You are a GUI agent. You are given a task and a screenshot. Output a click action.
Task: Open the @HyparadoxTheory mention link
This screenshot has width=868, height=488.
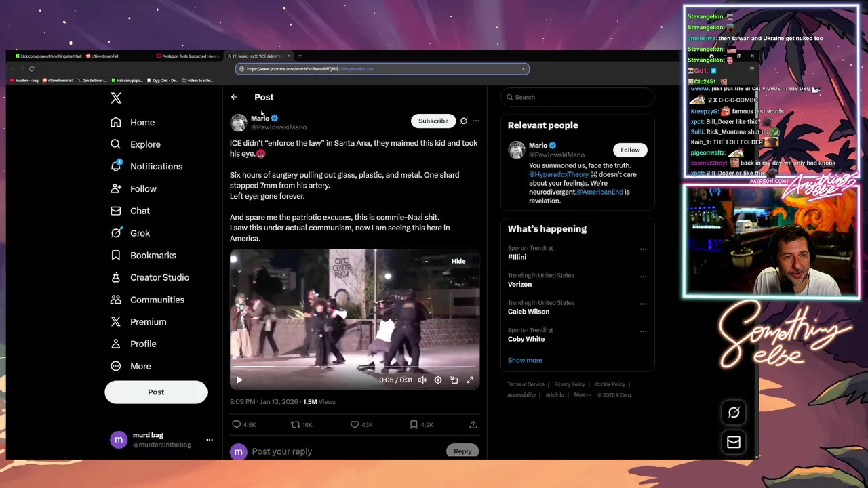559,174
